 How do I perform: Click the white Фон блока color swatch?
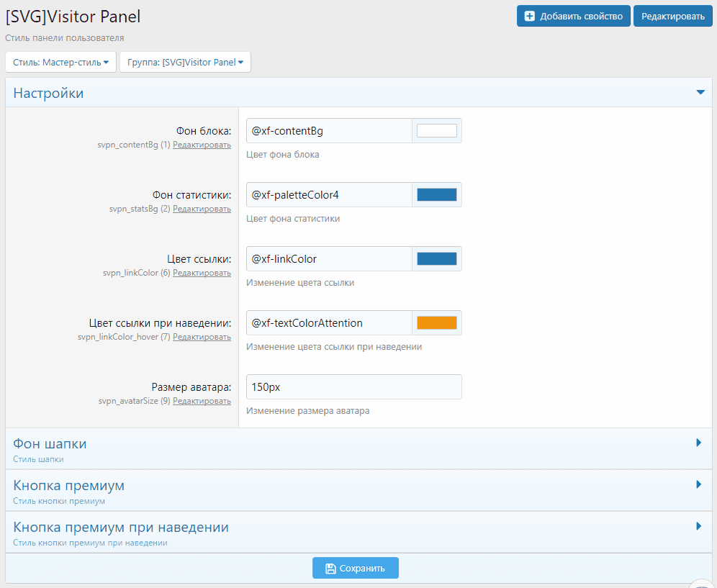[436, 131]
